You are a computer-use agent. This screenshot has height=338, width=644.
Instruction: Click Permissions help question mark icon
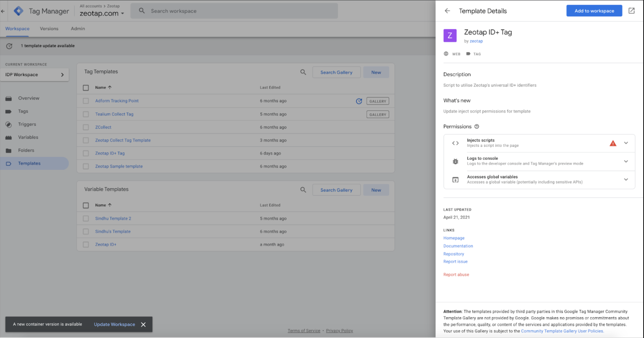[x=477, y=126]
